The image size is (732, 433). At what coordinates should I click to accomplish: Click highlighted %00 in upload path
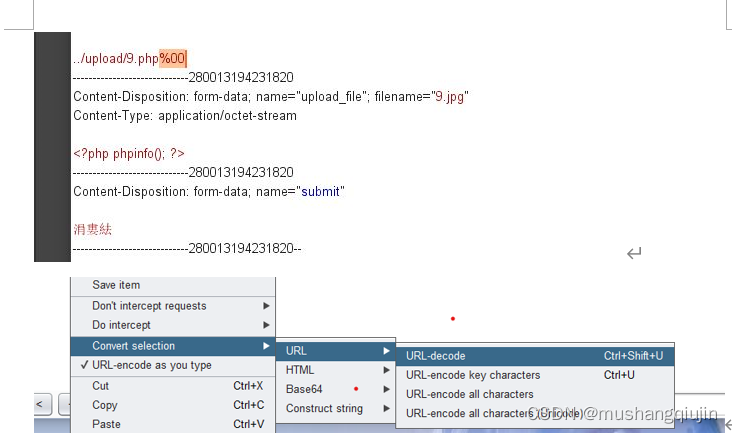[x=172, y=59]
